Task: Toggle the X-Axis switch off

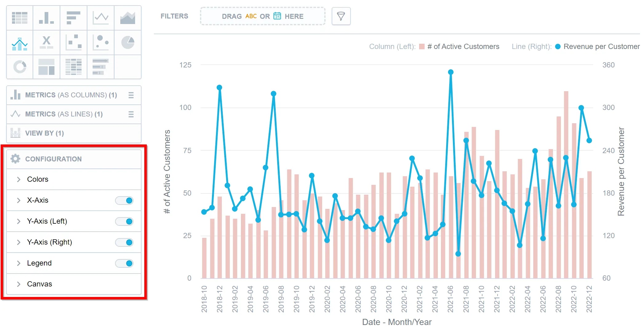Action: coord(125,201)
